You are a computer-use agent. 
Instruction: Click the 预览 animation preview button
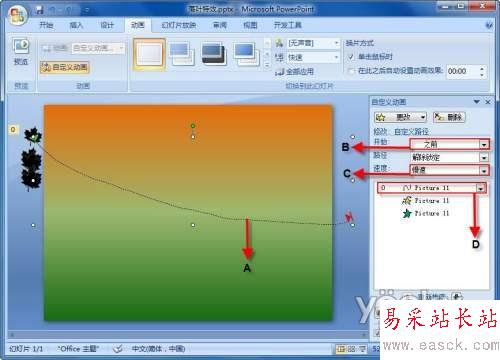tap(21, 52)
